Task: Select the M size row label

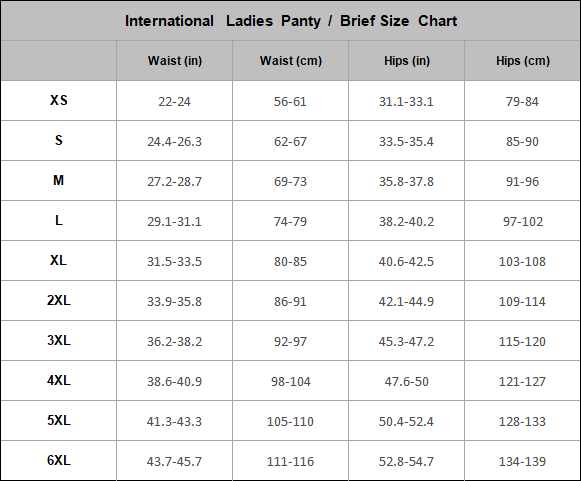Action: pyautogui.click(x=59, y=180)
